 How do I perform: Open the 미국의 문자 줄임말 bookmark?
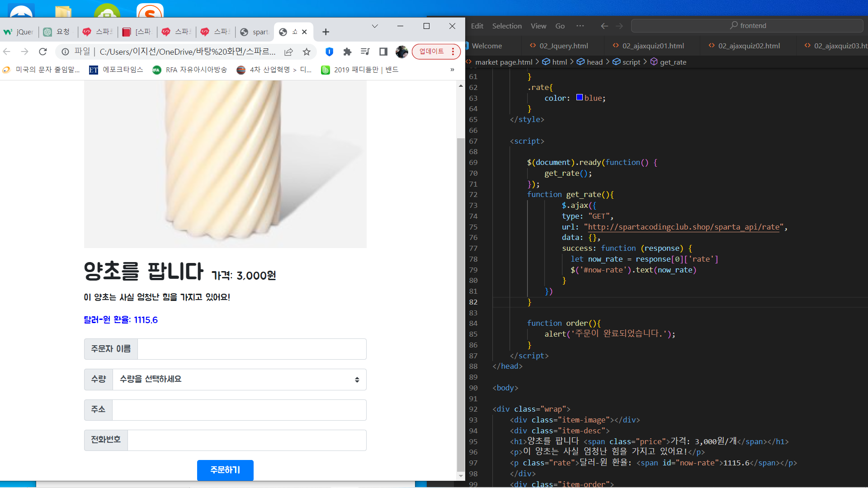click(x=41, y=70)
